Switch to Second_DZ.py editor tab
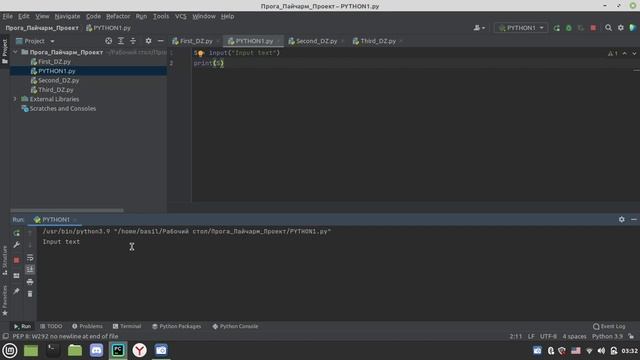This screenshot has height=360, width=640. click(316, 41)
